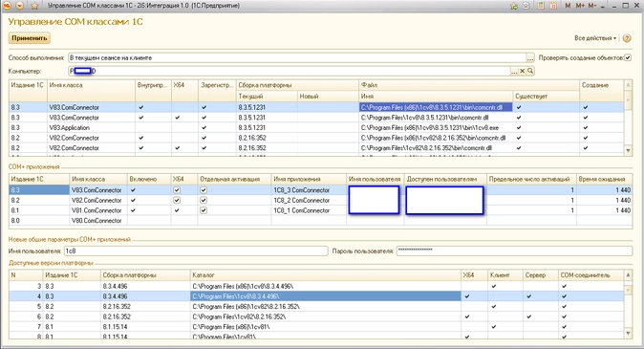Select the V80.ComConnector row
The width and height of the screenshot is (644, 349).
click(320, 221)
